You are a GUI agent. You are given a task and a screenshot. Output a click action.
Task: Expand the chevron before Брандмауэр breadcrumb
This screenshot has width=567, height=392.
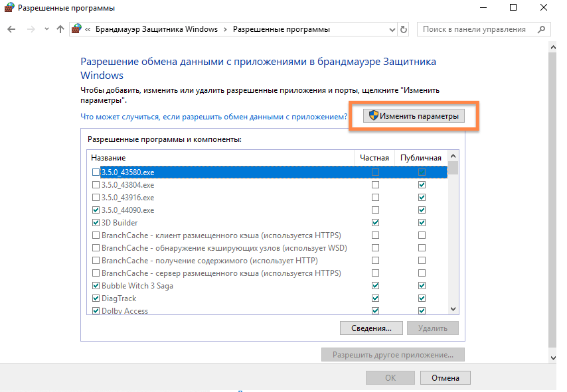pos(88,29)
